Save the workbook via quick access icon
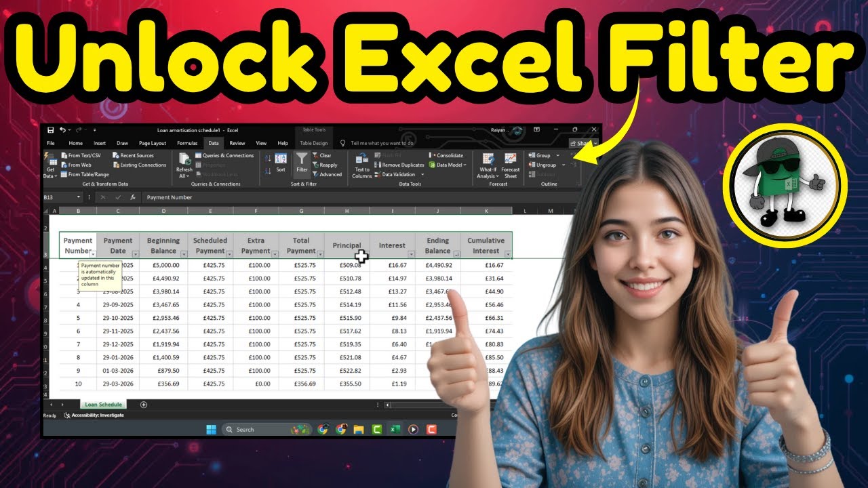Viewport: 868px width, 488px height. tap(50, 130)
